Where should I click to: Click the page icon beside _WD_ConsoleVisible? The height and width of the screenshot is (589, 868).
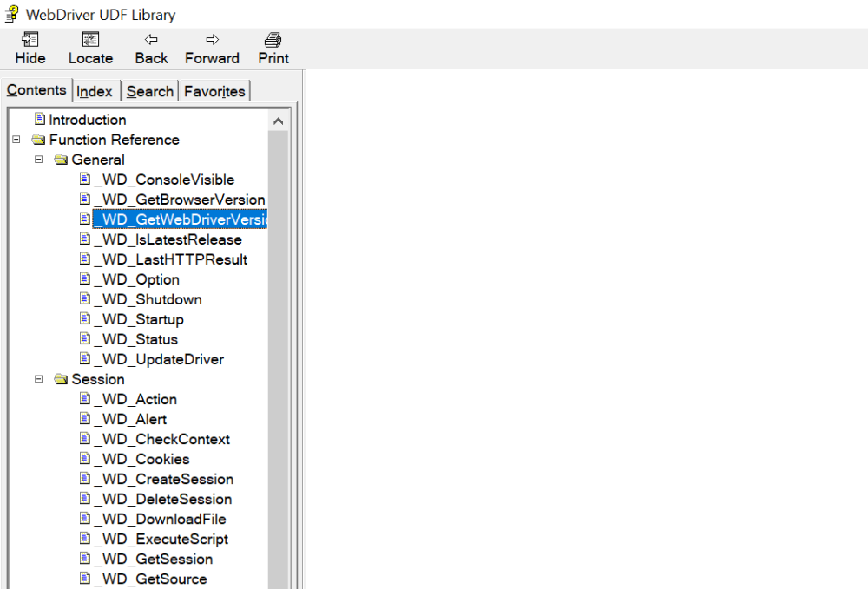(x=85, y=179)
